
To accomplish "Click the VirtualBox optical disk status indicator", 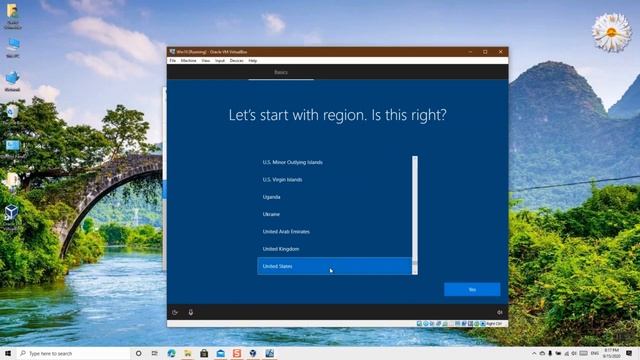I will [x=426, y=324].
